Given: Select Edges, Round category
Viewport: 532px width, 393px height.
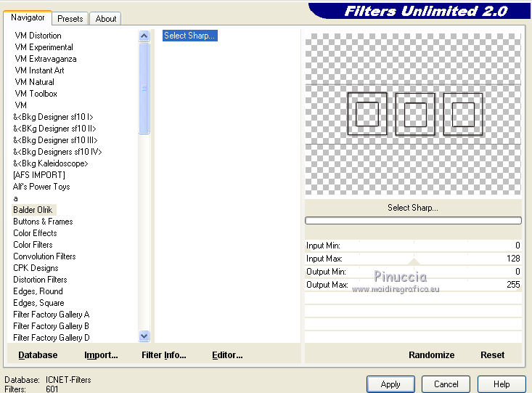Looking at the screenshot, I should coord(38,291).
